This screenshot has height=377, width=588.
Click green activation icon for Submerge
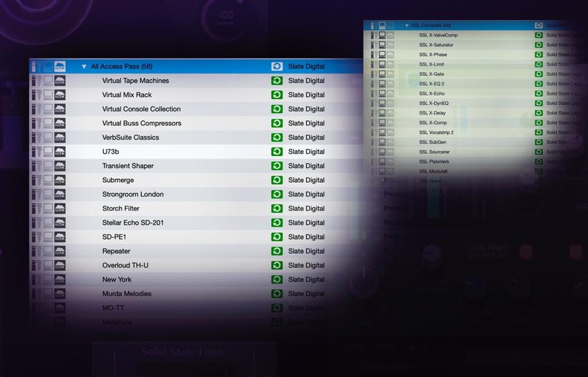pyautogui.click(x=277, y=180)
